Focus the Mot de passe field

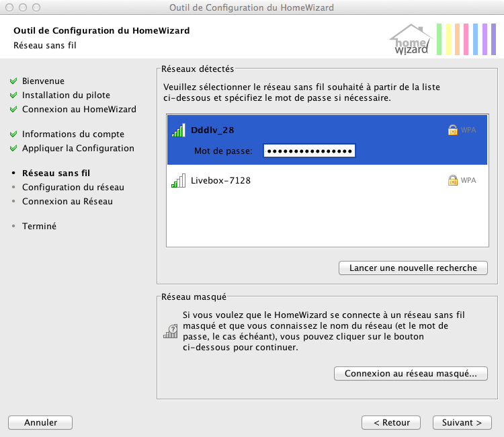309,151
